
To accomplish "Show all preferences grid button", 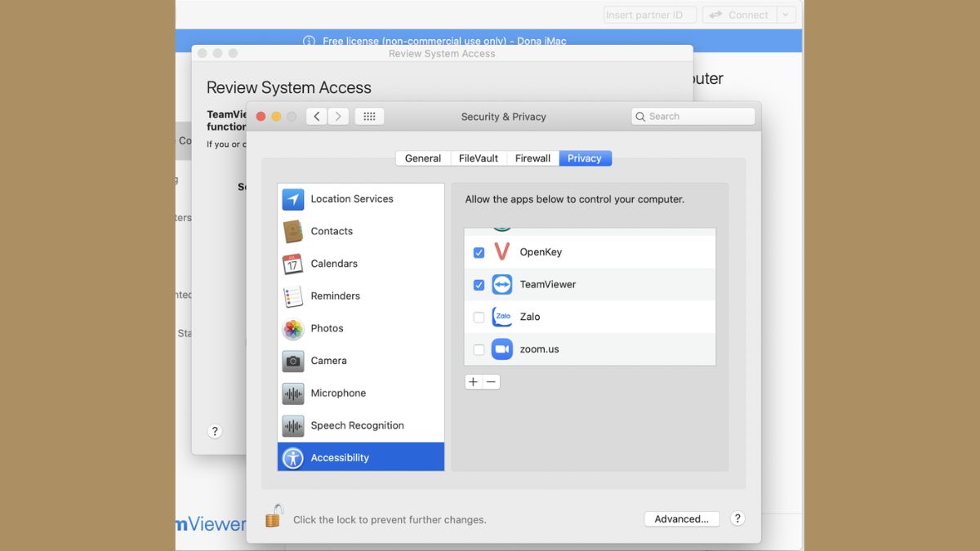I will pos(369,117).
